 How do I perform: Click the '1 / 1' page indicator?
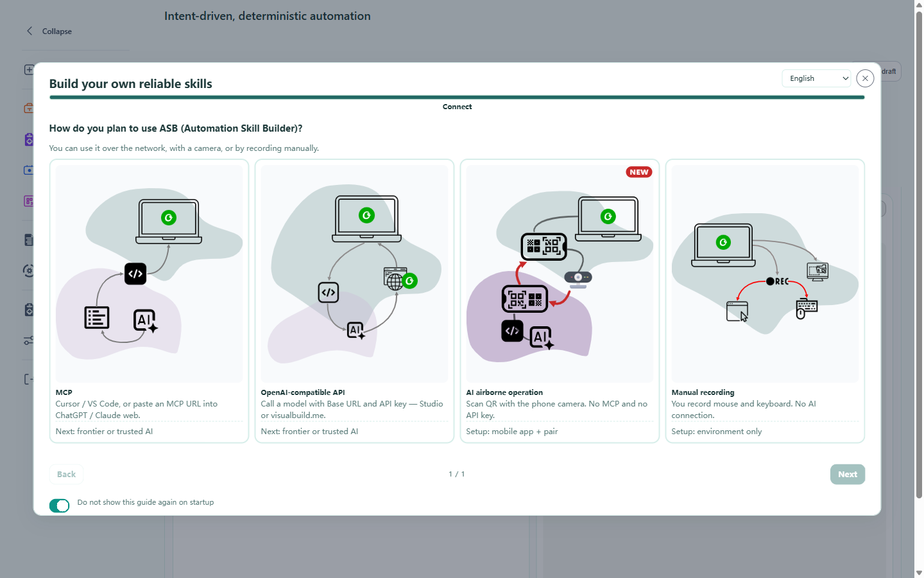click(457, 474)
